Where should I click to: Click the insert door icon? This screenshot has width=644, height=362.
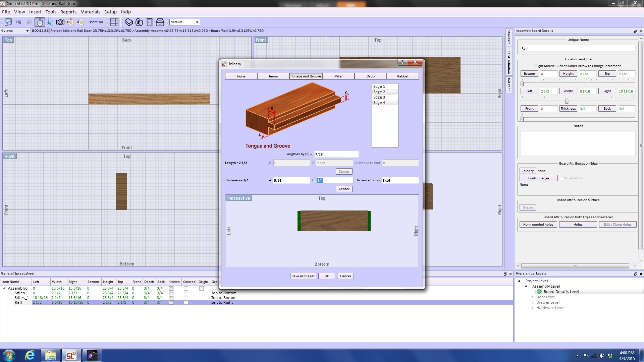click(x=150, y=22)
